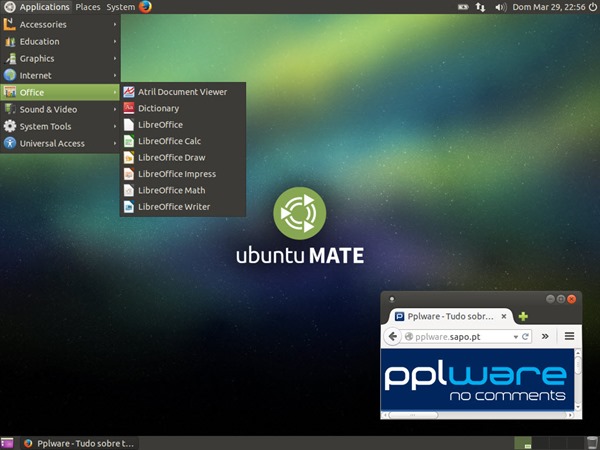Expand the System Tools submenu arrow

[114, 126]
